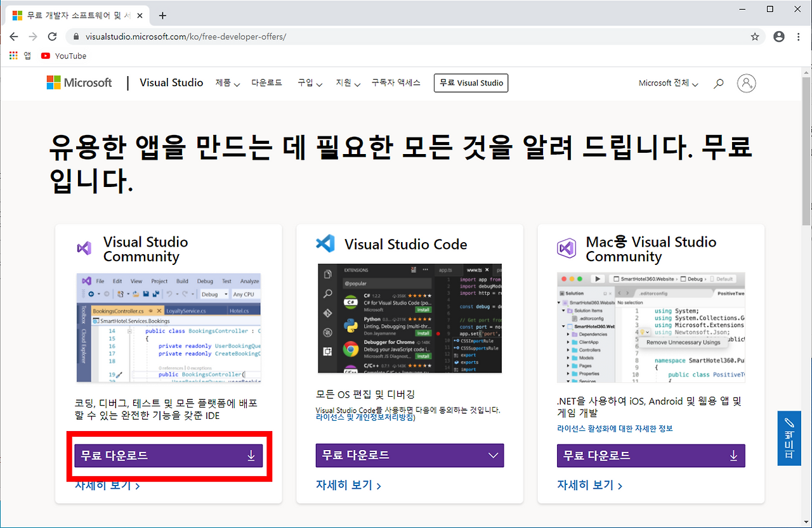The height and width of the screenshot is (528, 812).
Task: Open 구독자 액세스 page
Action: [396, 82]
